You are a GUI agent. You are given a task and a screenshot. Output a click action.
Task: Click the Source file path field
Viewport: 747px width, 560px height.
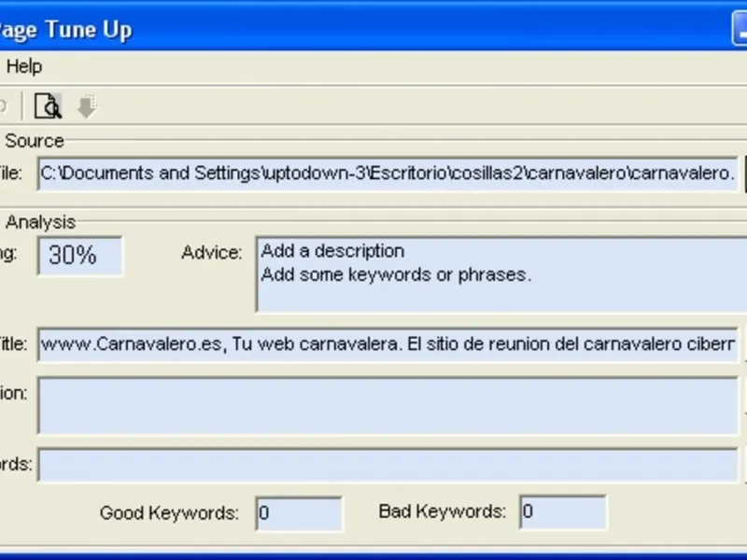pos(388,174)
